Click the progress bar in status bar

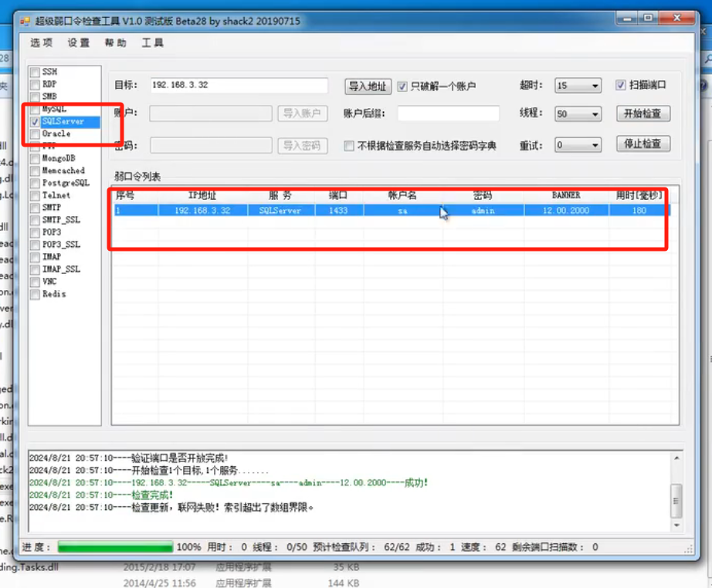(115, 547)
